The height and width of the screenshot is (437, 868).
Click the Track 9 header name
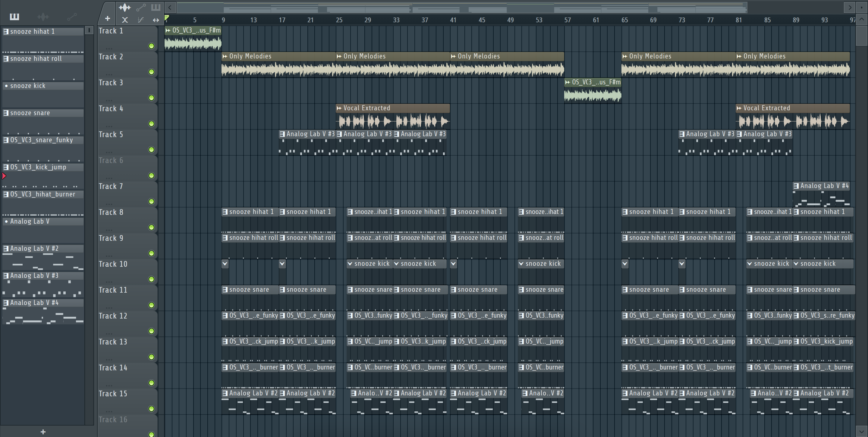click(x=111, y=239)
